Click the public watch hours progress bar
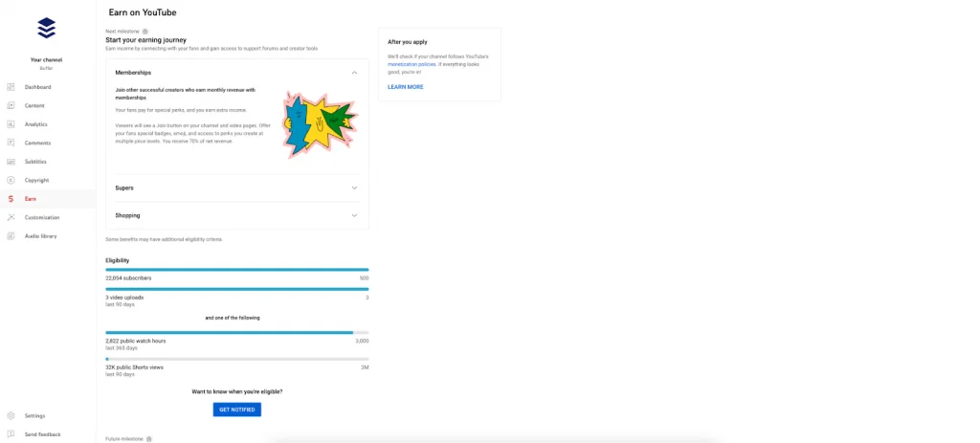Image resolution: width=980 pixels, height=443 pixels. coord(237,332)
